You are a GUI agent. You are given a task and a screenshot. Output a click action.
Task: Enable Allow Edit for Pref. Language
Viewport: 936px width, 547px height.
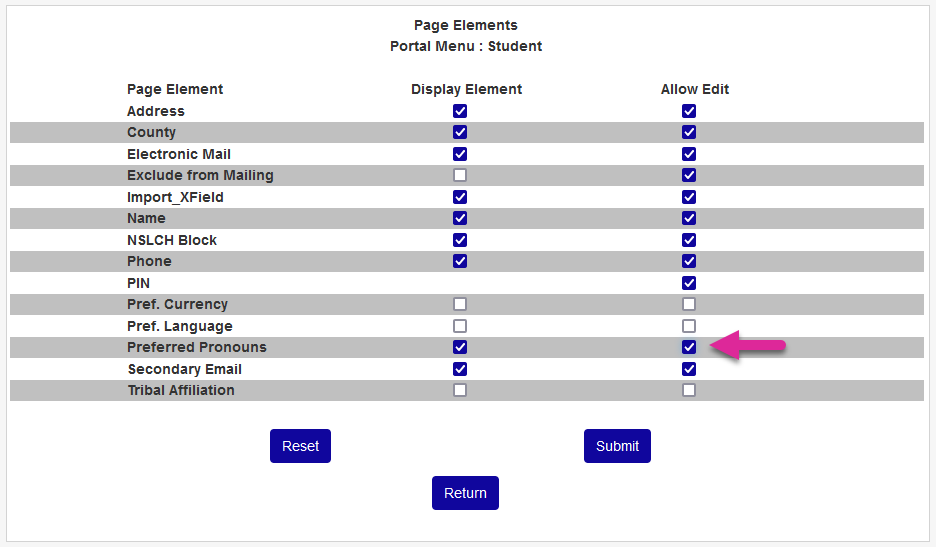pyautogui.click(x=689, y=326)
